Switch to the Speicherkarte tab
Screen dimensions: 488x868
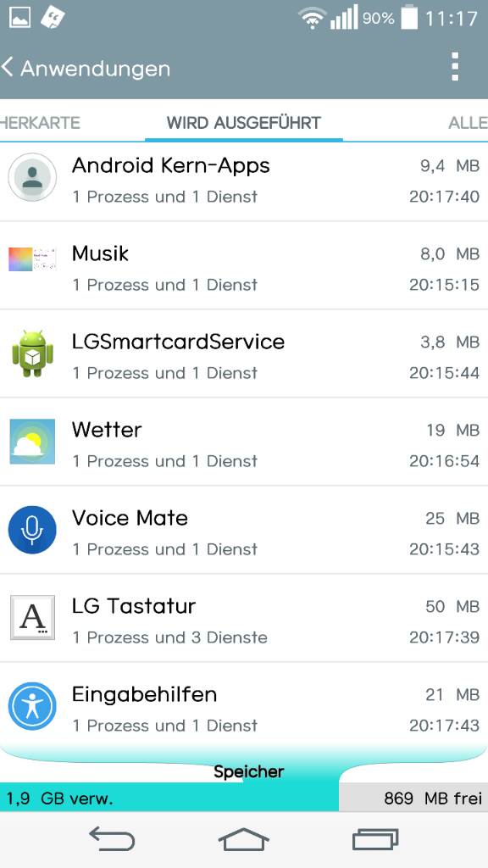(40, 122)
